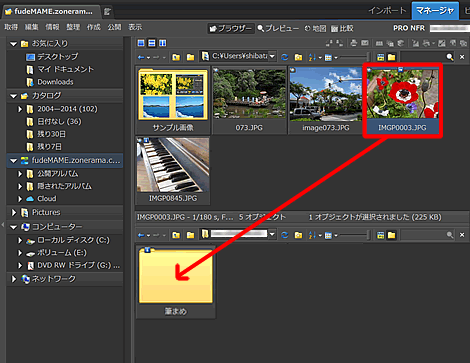Toggle the thumbnail header display in lower pane

tap(380, 235)
